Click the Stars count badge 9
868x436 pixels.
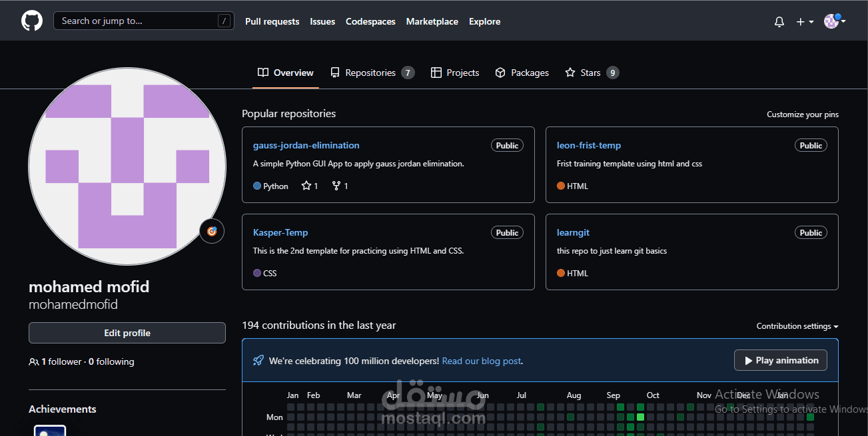click(x=613, y=73)
